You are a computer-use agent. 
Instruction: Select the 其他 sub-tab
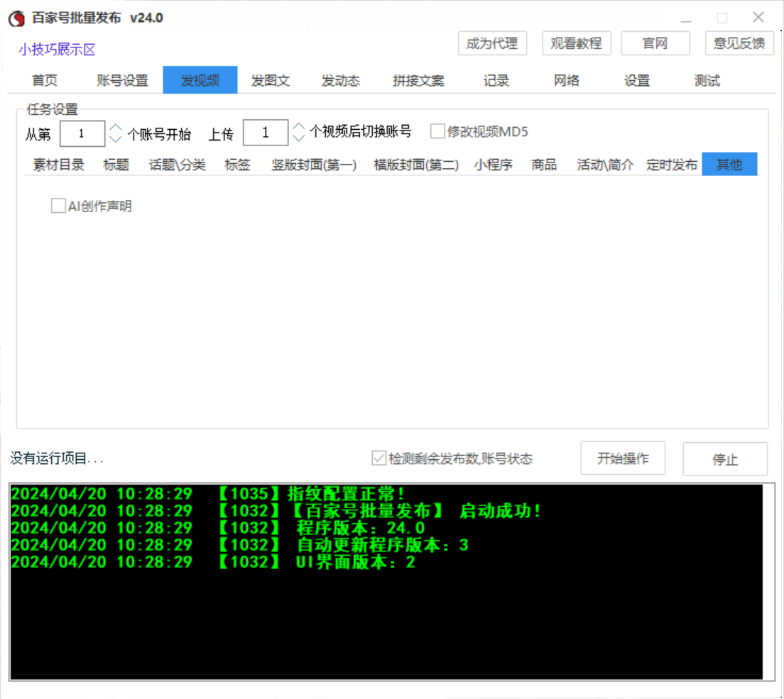(x=729, y=165)
